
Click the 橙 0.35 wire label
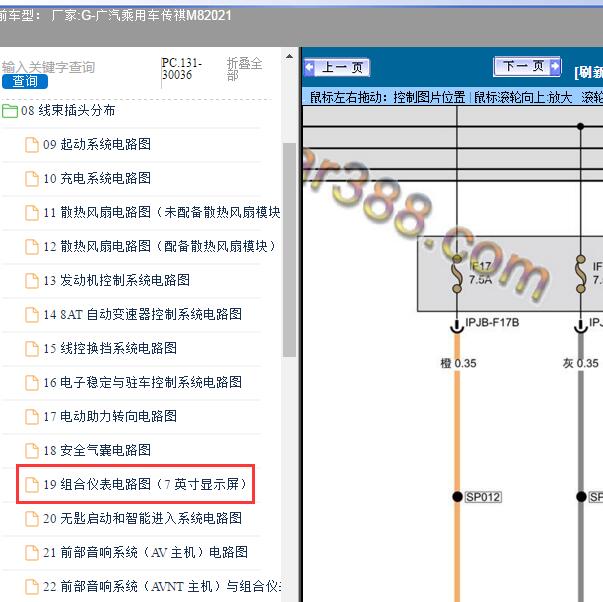(458, 363)
